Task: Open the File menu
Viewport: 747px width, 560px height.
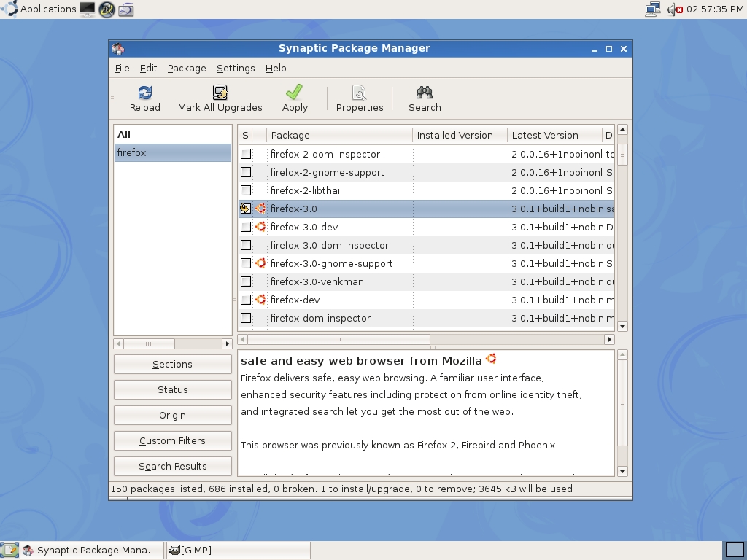Action: pos(122,68)
